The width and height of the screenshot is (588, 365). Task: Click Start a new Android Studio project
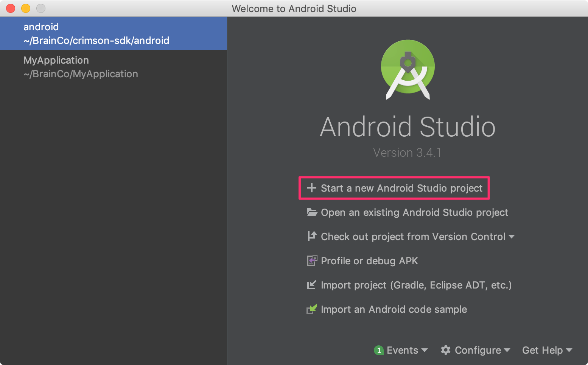401,188
